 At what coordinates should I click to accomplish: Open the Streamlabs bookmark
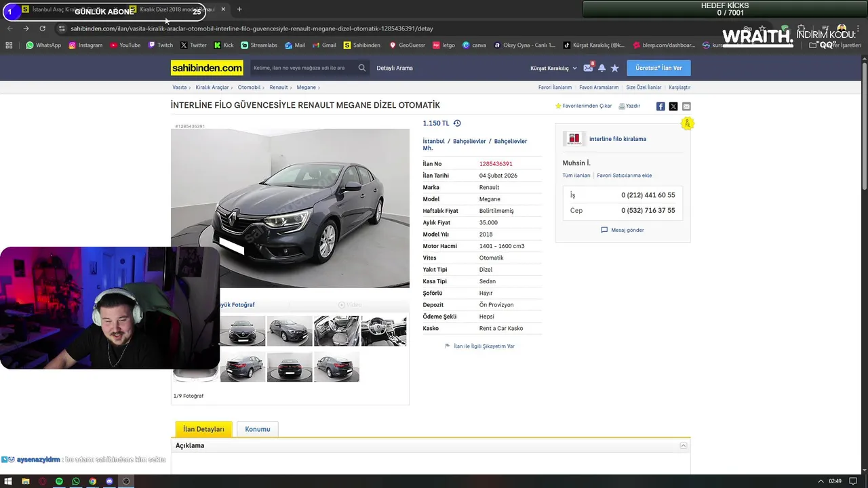(259, 45)
